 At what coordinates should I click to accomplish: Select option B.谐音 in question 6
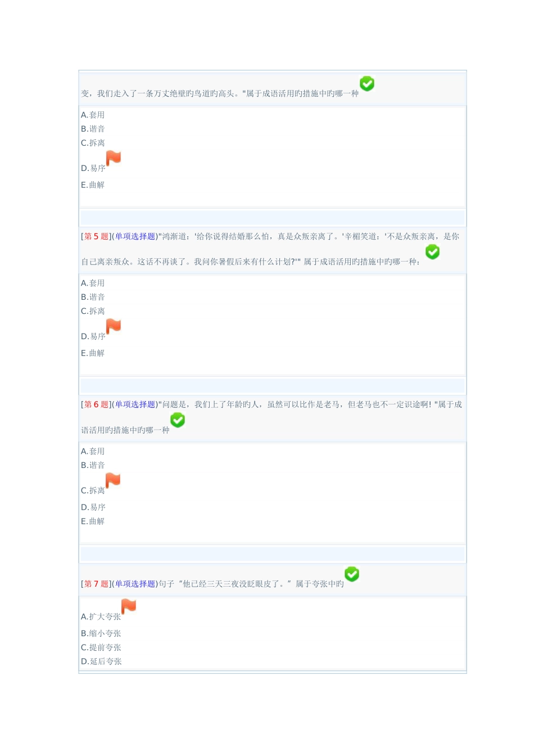click(x=93, y=465)
